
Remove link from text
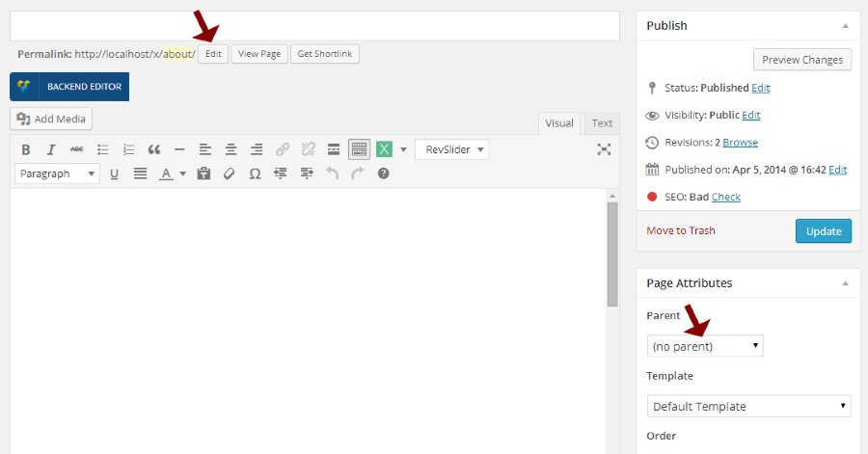pos(308,149)
